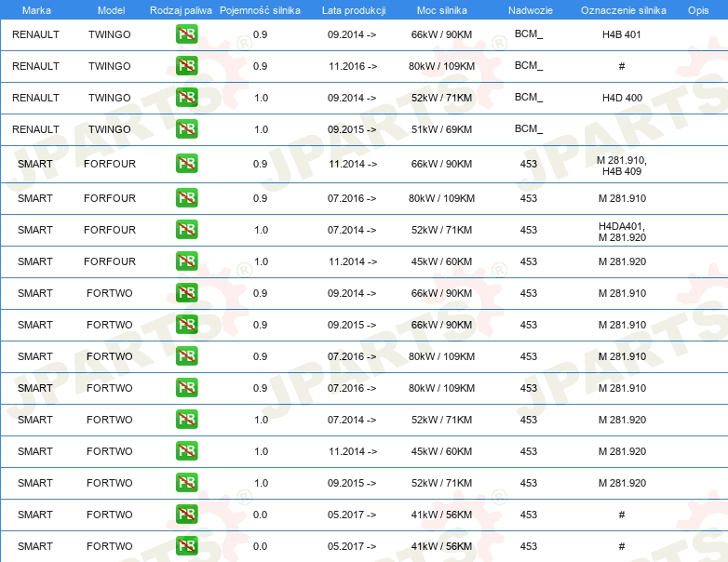Select the fuel icon for the Fortwo 09.2014 66kW
The image size is (728, 562).
tap(186, 293)
